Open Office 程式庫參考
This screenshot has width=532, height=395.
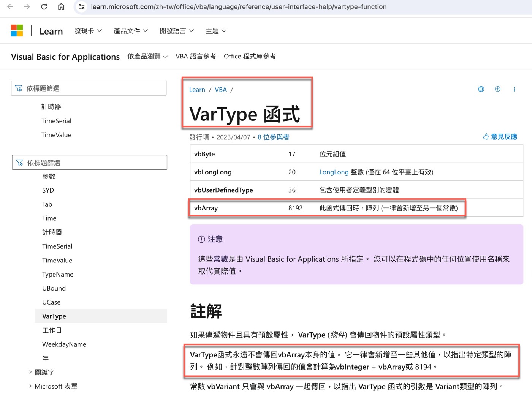pyautogui.click(x=250, y=56)
